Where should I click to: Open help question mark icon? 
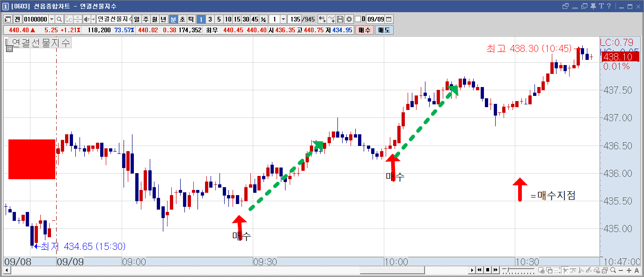click(609, 6)
